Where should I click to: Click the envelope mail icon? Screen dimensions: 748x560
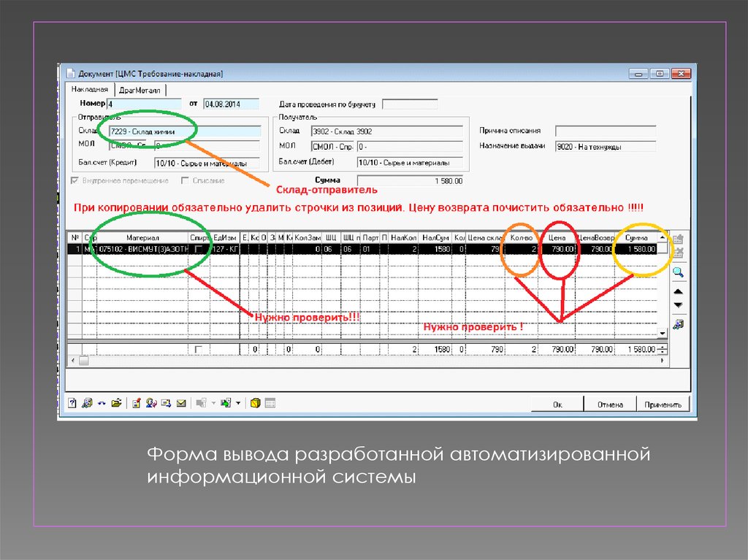[181, 403]
